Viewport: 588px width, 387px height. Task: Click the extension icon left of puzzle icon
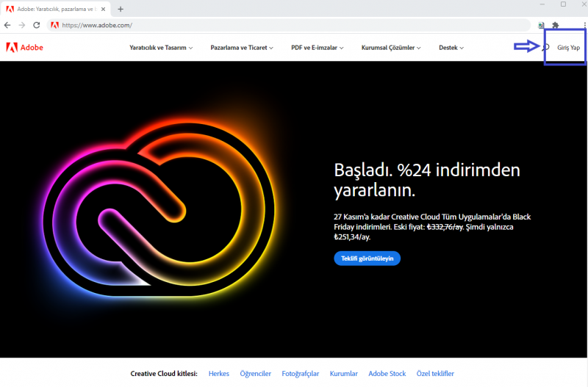[541, 25]
